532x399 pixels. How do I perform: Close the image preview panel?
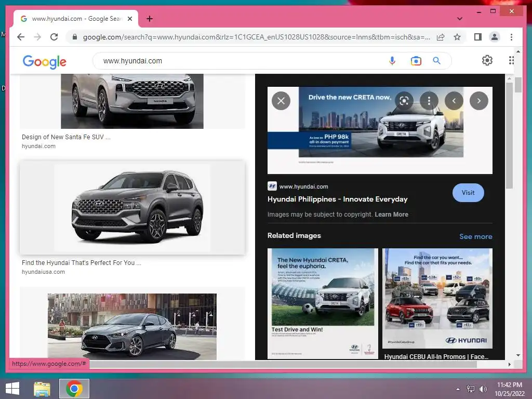pos(281,101)
